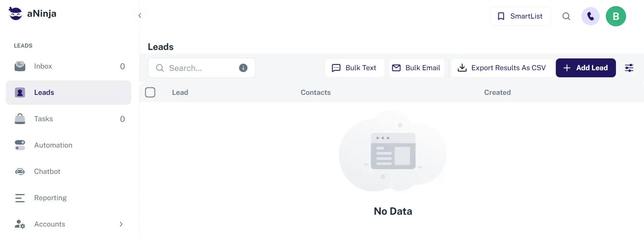Open Chatbot from the sidebar

pyautogui.click(x=47, y=172)
